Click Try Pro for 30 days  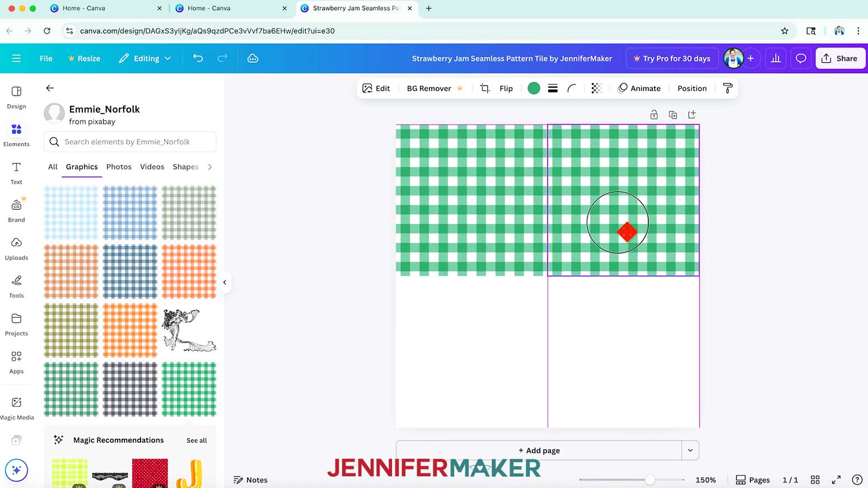pos(672,58)
